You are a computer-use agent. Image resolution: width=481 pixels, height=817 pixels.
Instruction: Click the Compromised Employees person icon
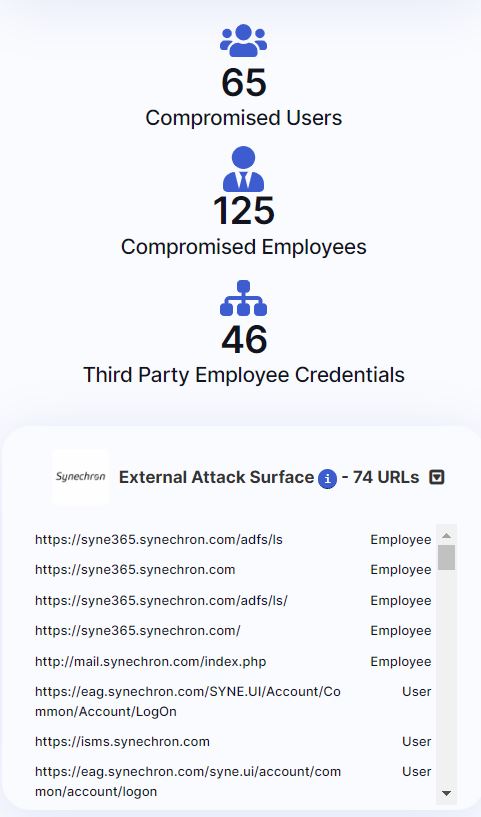coord(243,169)
